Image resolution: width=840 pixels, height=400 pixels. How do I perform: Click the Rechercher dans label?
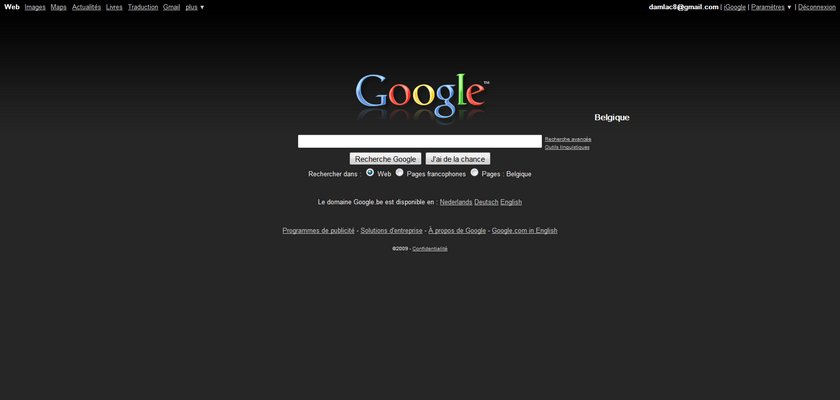[x=335, y=174]
